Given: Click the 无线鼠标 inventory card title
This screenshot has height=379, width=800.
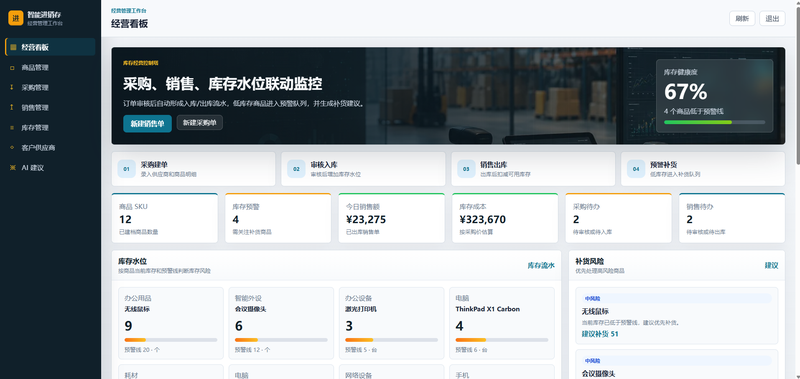Looking at the screenshot, I should (137, 309).
